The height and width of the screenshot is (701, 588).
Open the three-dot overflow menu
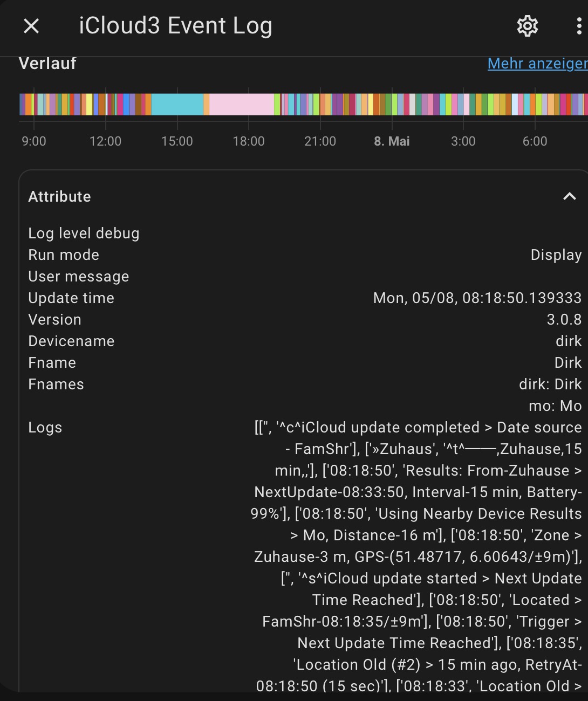point(578,25)
